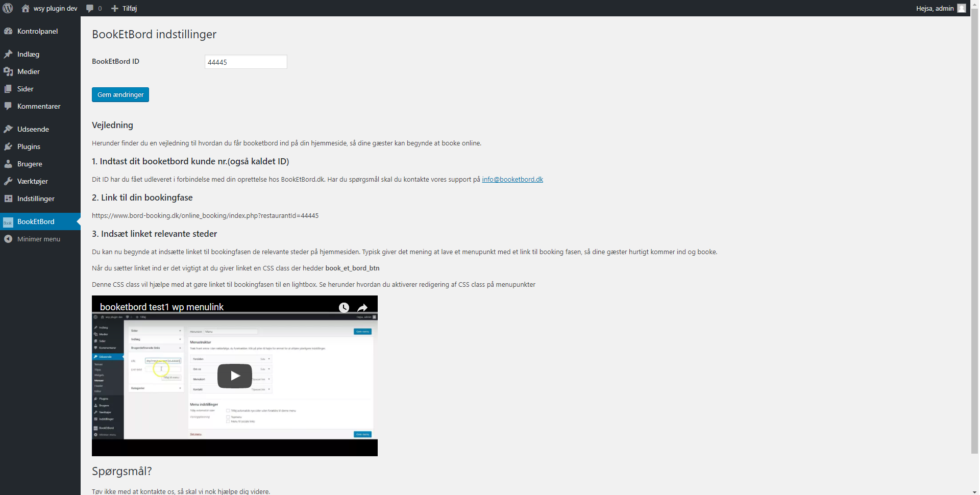Open info@booketbord.dk email link
Screen dimensions: 980x495
[x=512, y=179]
